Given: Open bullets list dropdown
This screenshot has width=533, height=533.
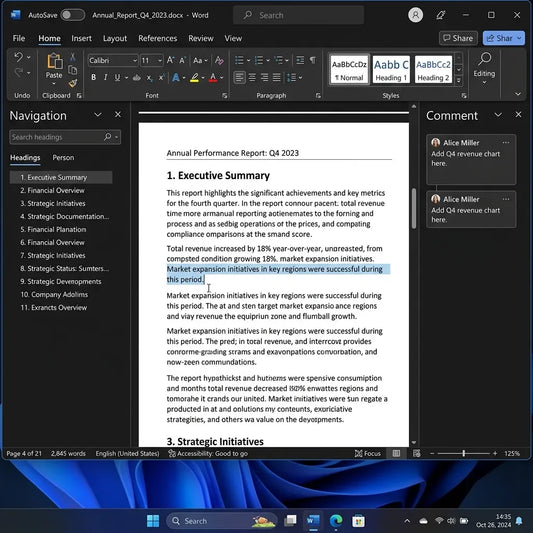Looking at the screenshot, I should pos(248,61).
